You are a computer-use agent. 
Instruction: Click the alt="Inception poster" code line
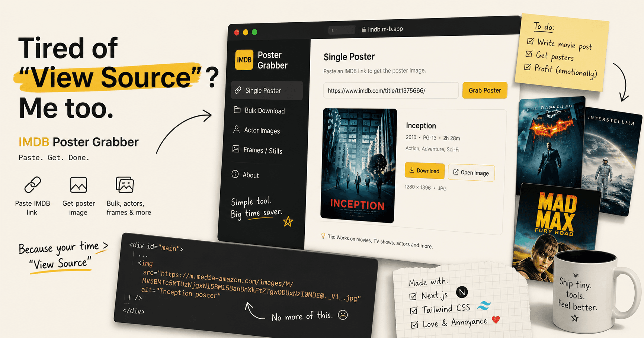pos(180,293)
